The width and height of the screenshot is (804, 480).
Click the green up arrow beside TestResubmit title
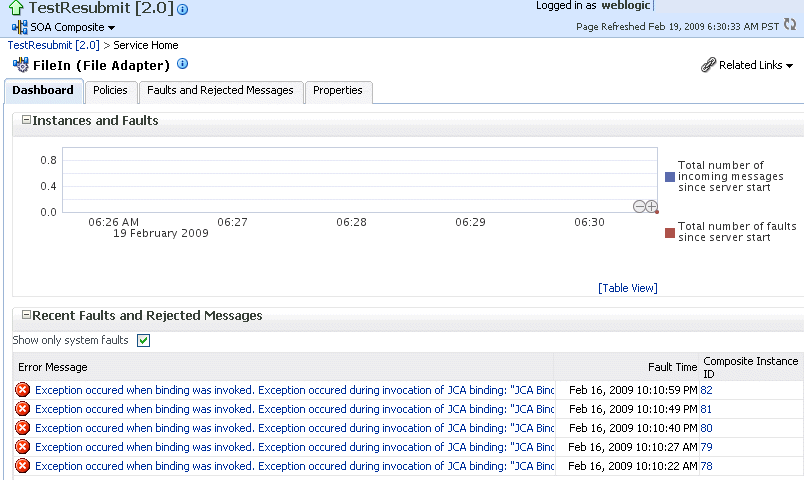coord(16,8)
